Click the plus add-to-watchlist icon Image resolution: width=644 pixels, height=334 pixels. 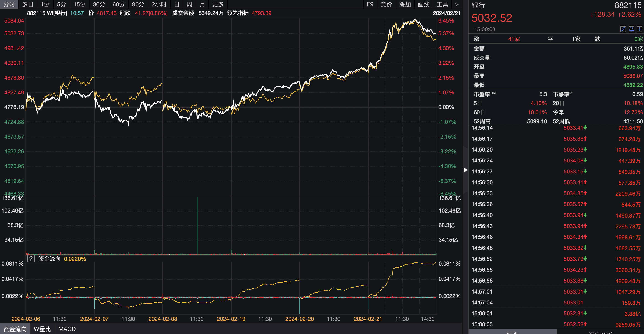click(639, 29)
